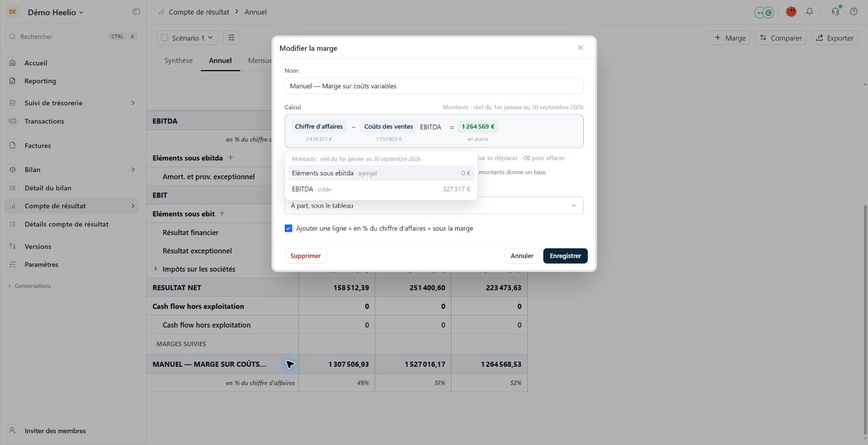
Task: Open the help question mark icon
Action: point(854,12)
